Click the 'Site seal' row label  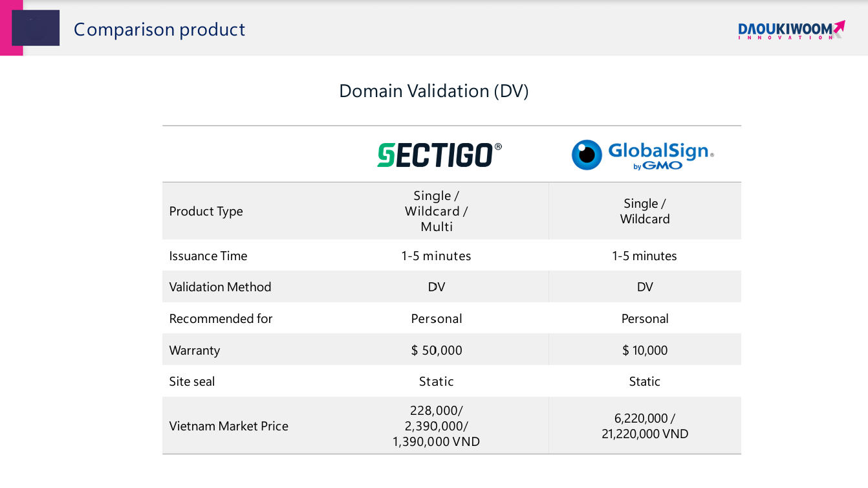pos(192,381)
